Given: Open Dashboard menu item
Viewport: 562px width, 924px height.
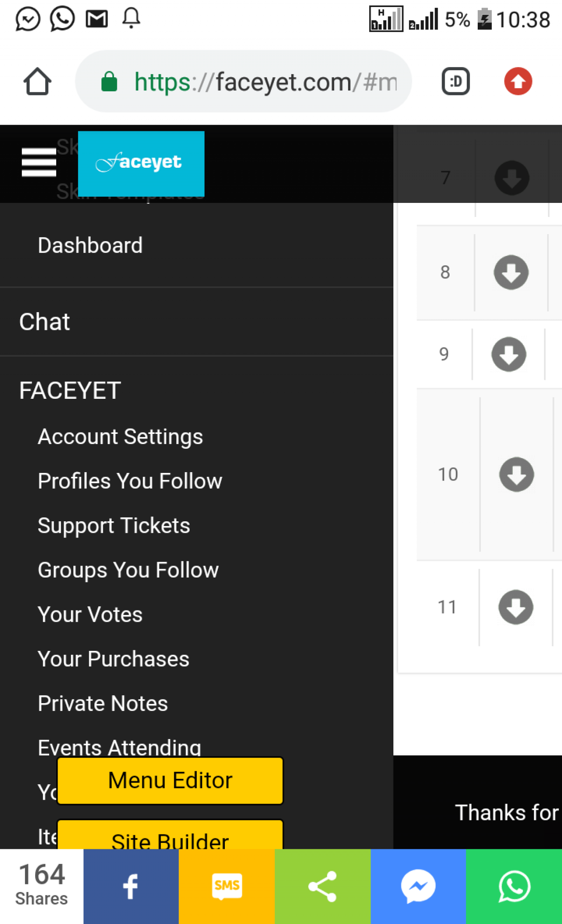Looking at the screenshot, I should [x=90, y=245].
